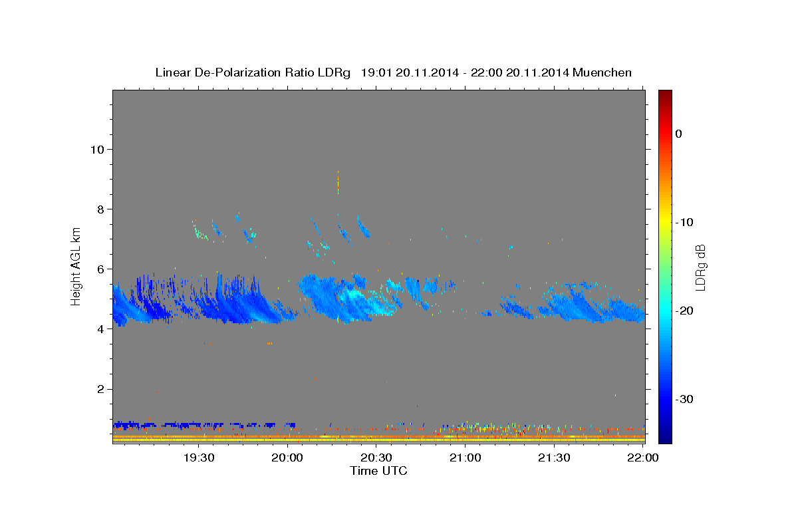Select the 20:30 time tick label
The image size is (798, 532).
[x=376, y=458]
